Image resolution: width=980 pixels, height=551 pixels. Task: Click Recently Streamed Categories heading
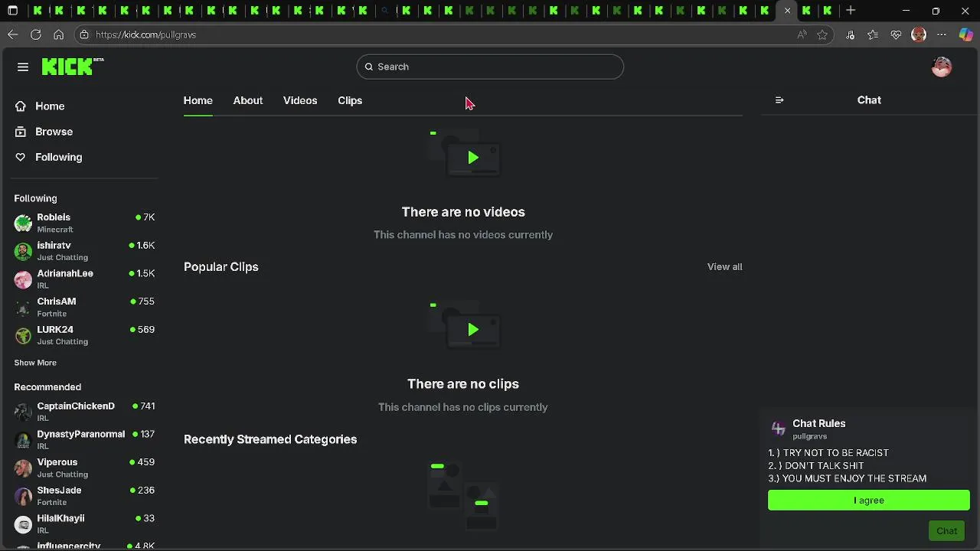point(270,439)
